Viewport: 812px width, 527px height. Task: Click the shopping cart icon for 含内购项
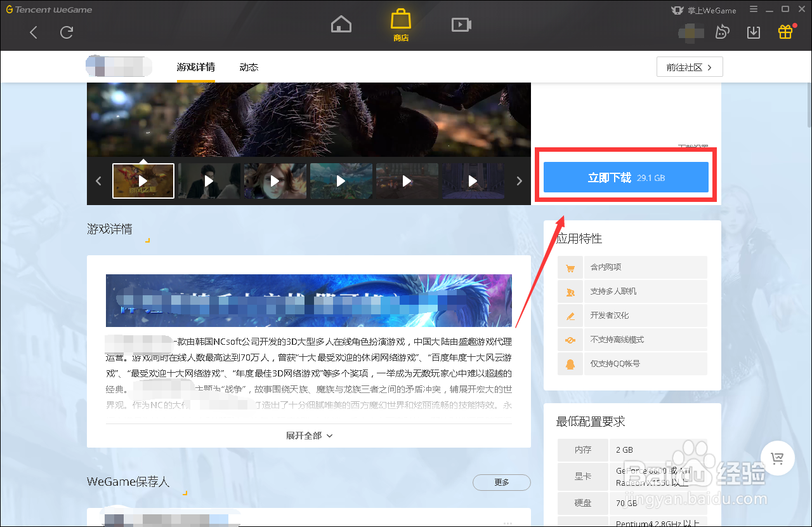pos(570,267)
